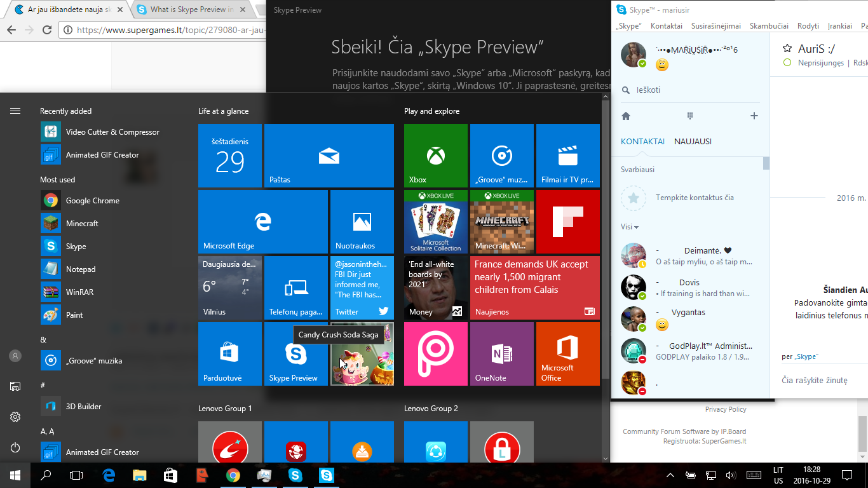Click the plus icon in Skype sidebar

click(754, 116)
